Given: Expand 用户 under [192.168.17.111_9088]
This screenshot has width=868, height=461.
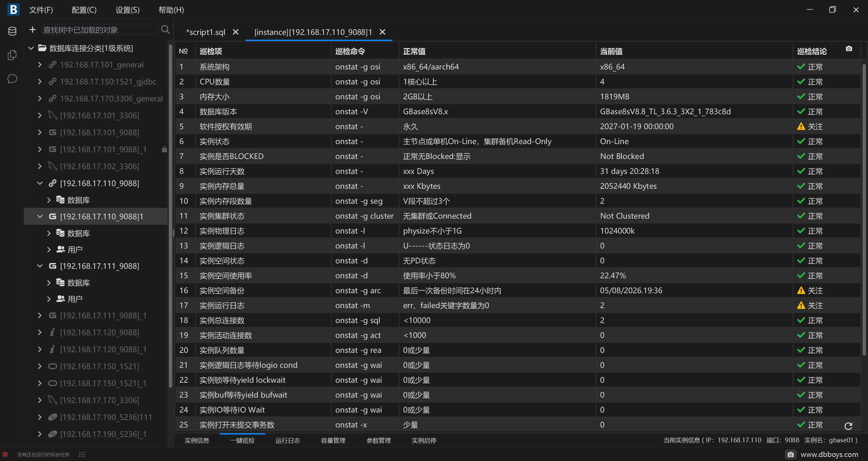Looking at the screenshot, I should tap(49, 299).
